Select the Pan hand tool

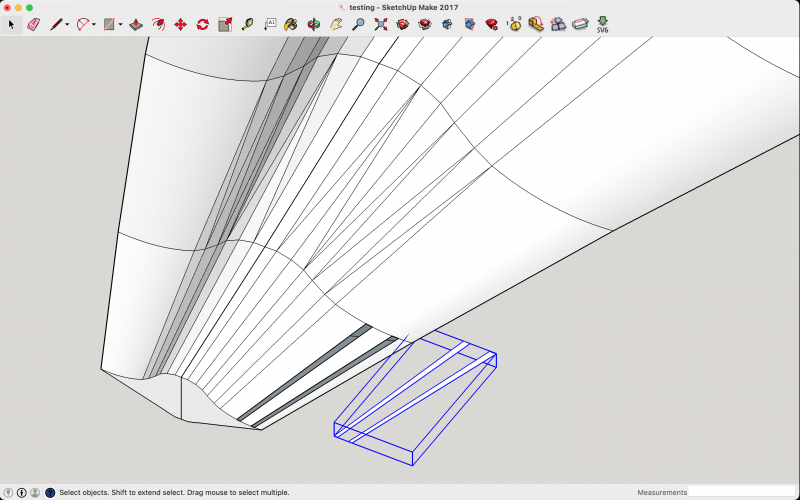point(336,24)
